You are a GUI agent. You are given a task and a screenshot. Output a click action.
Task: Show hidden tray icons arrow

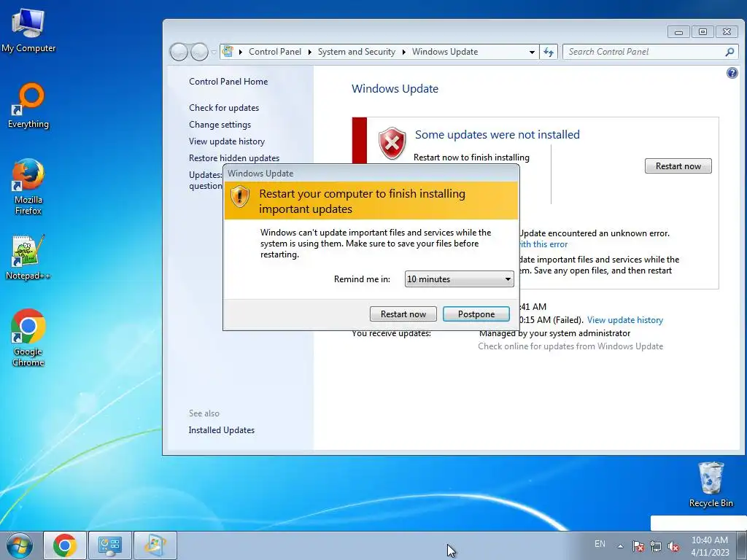620,545
